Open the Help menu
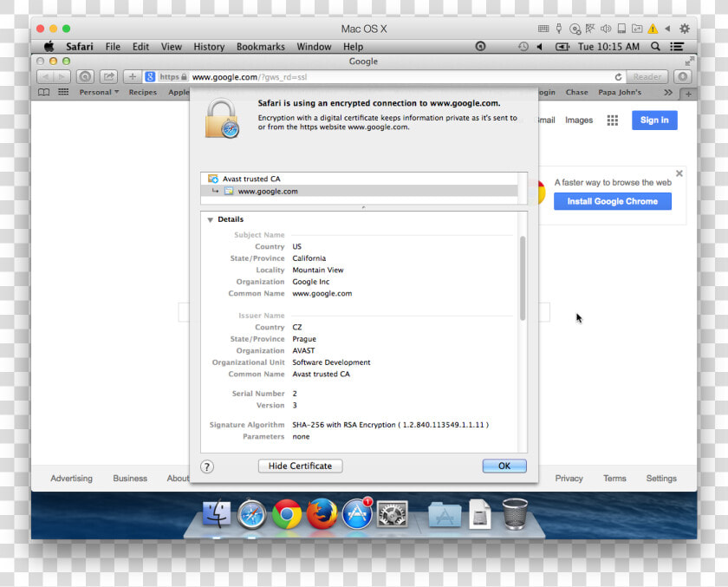This screenshot has height=587, width=728. coord(354,47)
